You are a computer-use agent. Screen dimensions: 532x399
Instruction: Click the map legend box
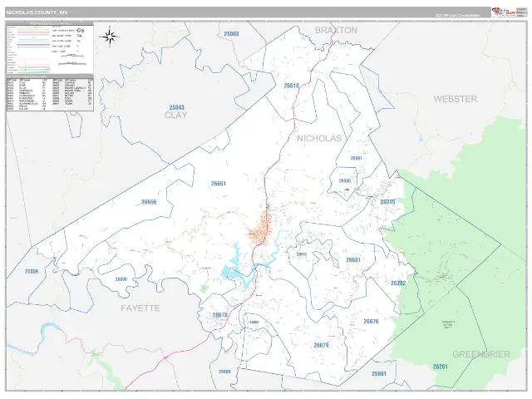coord(50,48)
